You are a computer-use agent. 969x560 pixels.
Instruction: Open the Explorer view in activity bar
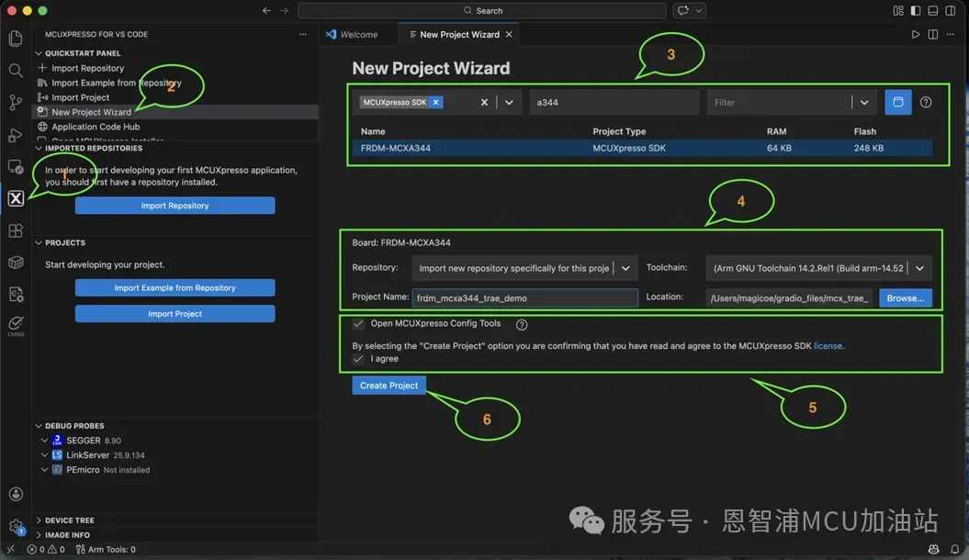click(16, 39)
